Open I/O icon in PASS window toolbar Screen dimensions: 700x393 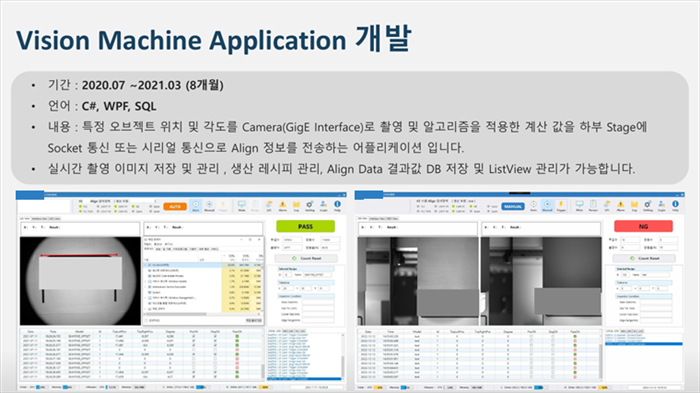pyautogui.click(x=269, y=205)
